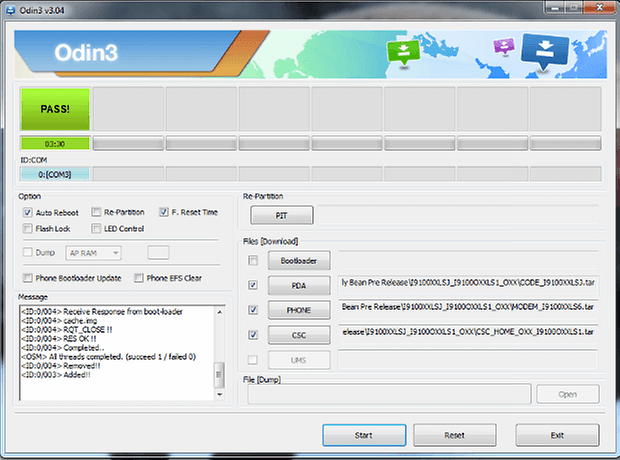Click the Message log scrollbar thumb
Image resolution: width=620 pixels, height=460 pixels.
click(219, 375)
